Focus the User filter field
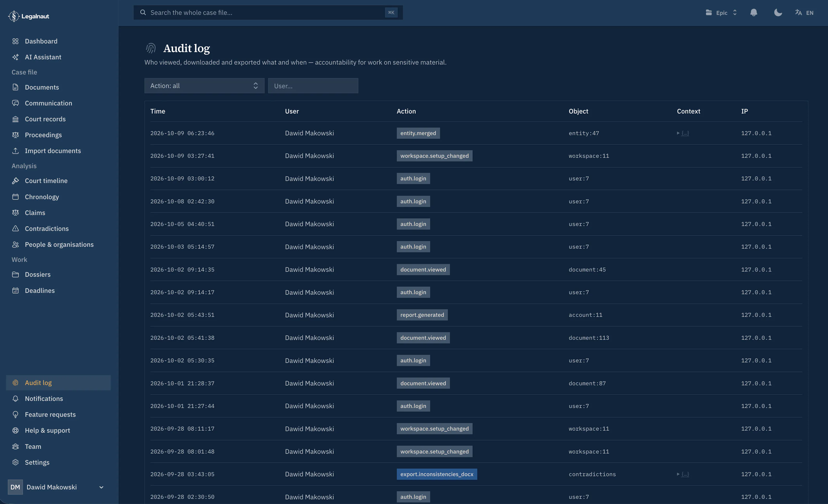The image size is (828, 504). pos(313,86)
